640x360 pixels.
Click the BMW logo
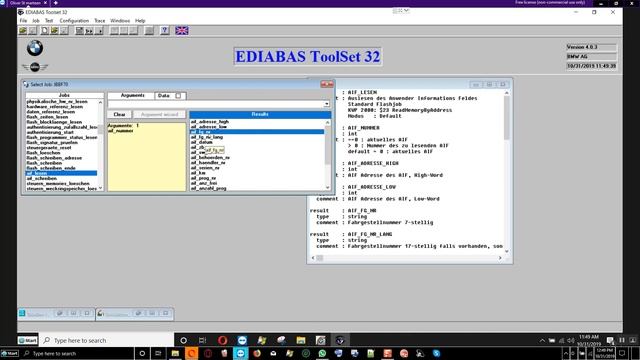[x=35, y=48]
